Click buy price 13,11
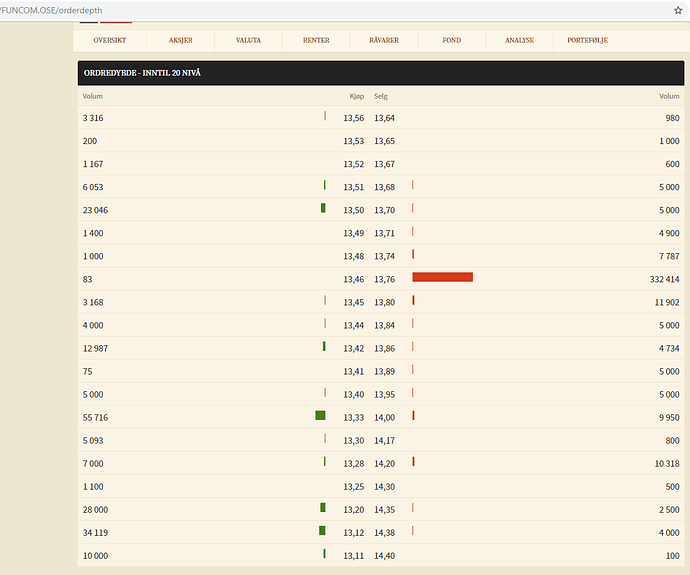The height and width of the screenshot is (575, 690). [354, 556]
